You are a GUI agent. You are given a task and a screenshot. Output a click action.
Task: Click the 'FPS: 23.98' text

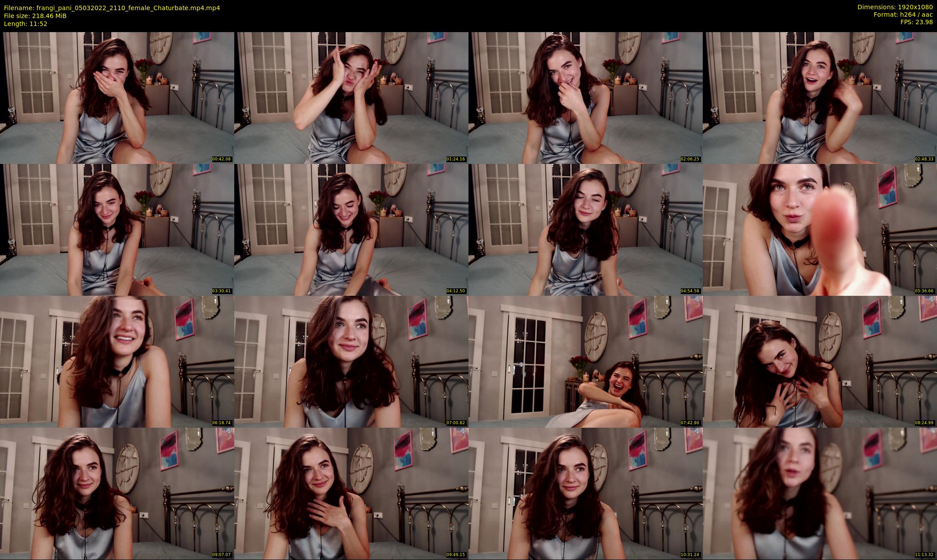pyautogui.click(x=916, y=22)
